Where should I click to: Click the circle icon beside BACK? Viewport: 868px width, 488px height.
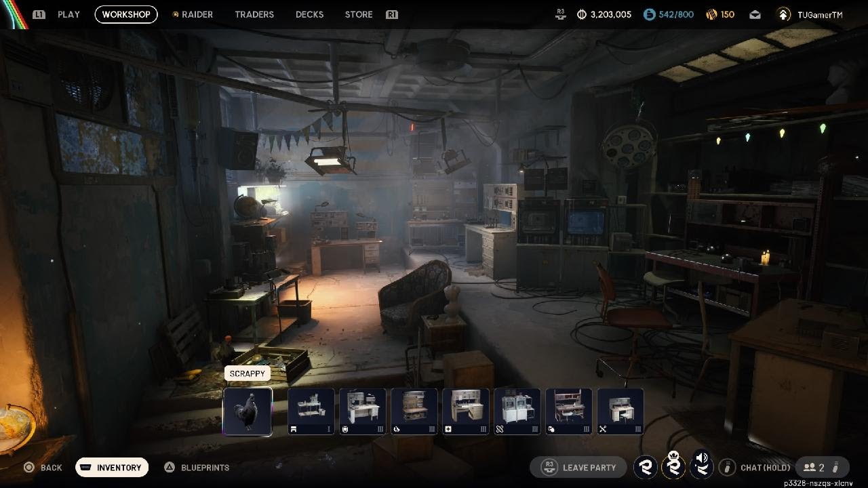click(x=28, y=467)
